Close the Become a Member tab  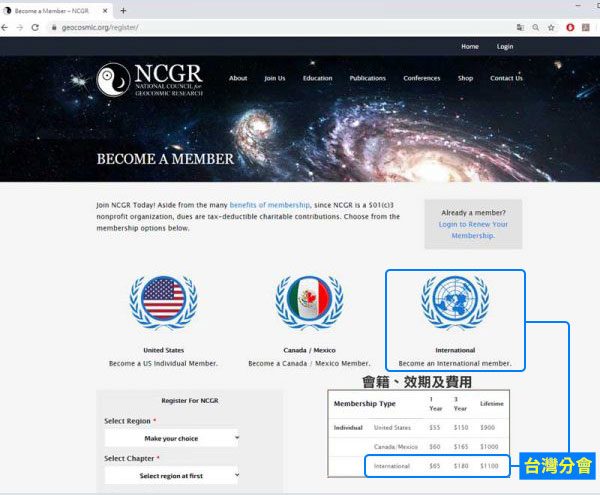tap(105, 11)
